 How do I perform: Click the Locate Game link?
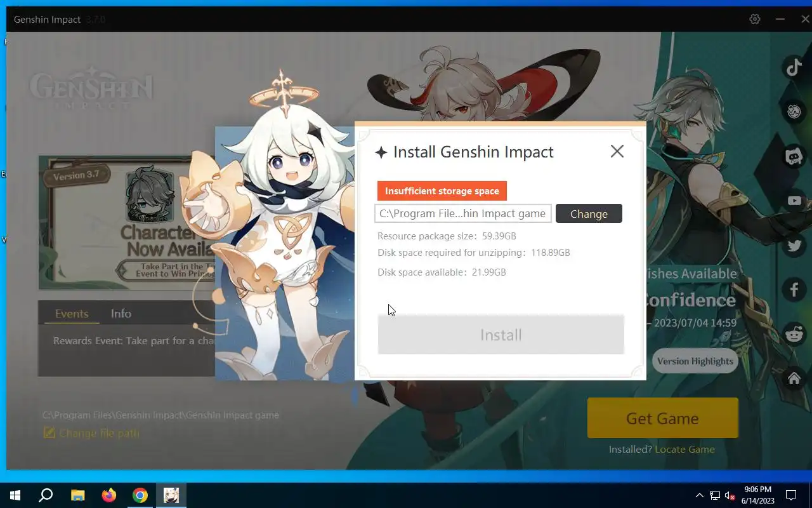pyautogui.click(x=684, y=449)
